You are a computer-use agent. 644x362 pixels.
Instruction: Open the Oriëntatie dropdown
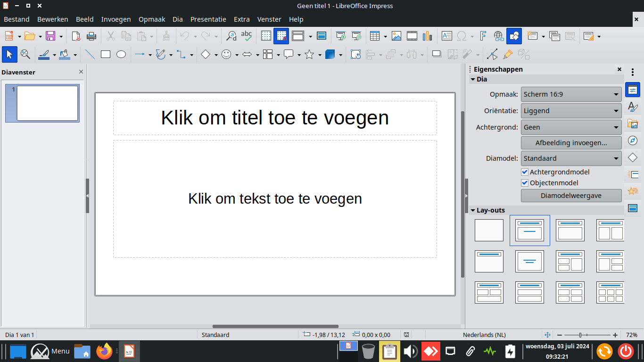pos(571,111)
